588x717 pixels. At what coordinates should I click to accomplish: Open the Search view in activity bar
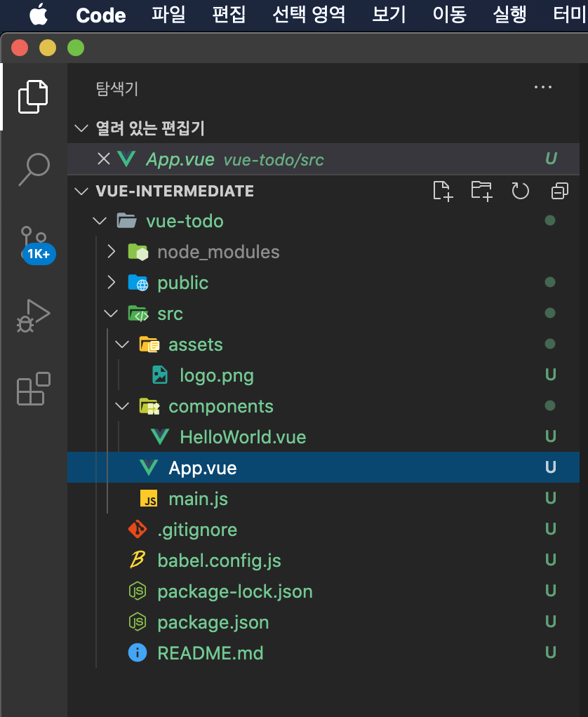34,169
